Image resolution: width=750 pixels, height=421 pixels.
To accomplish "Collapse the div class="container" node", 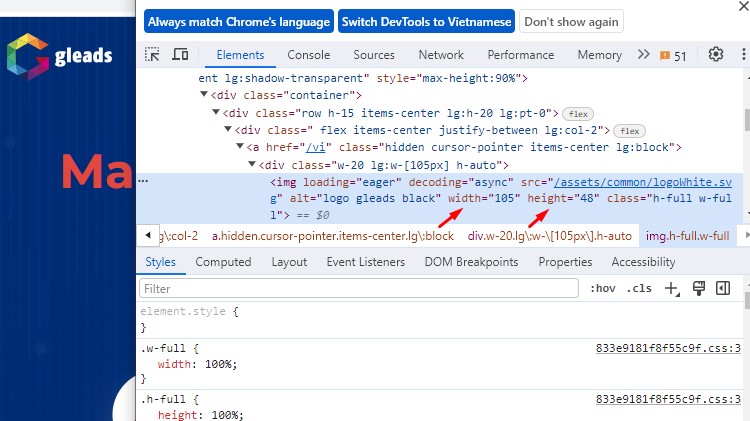I will click(205, 95).
